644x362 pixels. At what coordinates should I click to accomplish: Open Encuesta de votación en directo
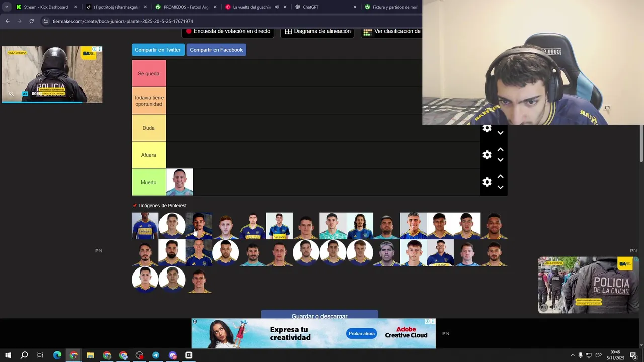pos(227,32)
